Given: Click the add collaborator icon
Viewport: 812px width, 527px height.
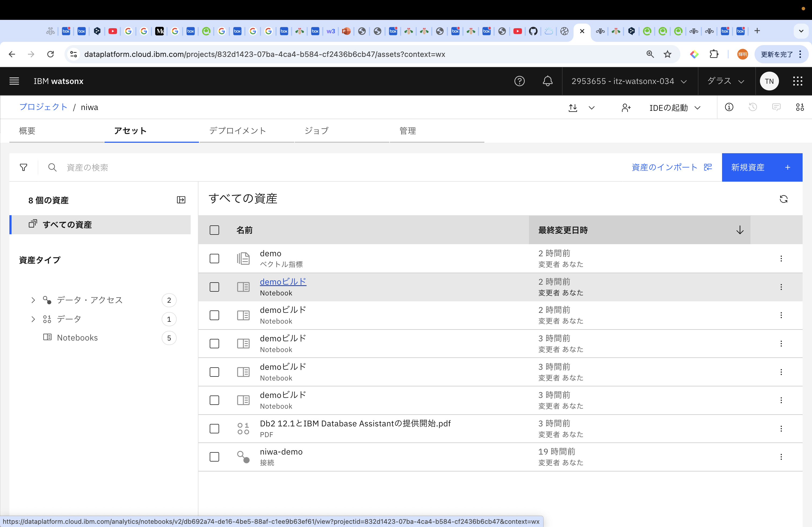Looking at the screenshot, I should point(626,108).
